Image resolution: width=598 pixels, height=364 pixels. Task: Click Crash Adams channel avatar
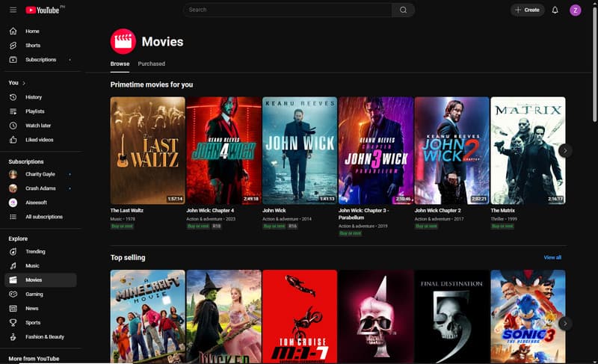point(13,188)
